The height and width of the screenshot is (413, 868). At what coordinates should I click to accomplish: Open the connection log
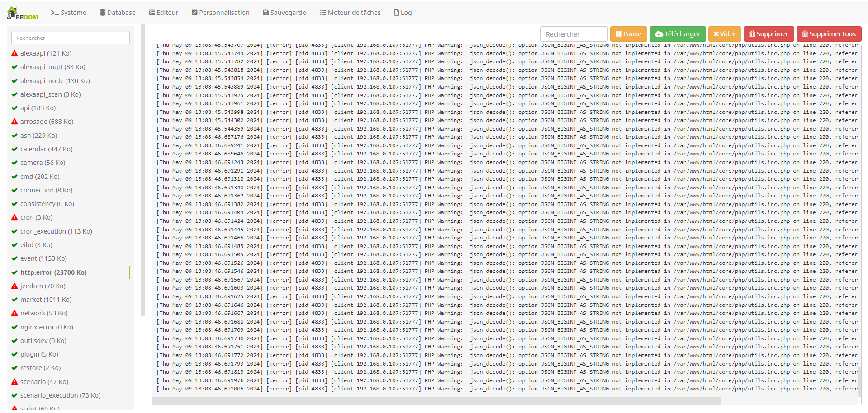[x=46, y=190]
